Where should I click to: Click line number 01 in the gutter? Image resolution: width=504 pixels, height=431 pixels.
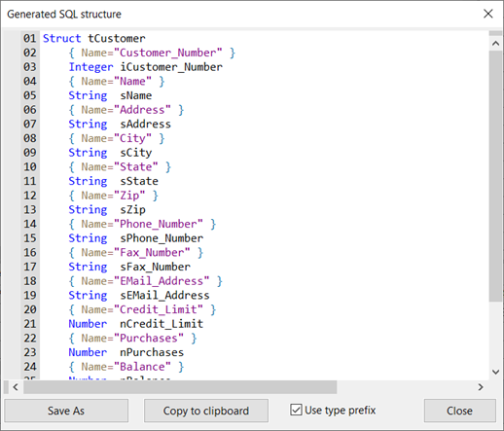[29, 38]
